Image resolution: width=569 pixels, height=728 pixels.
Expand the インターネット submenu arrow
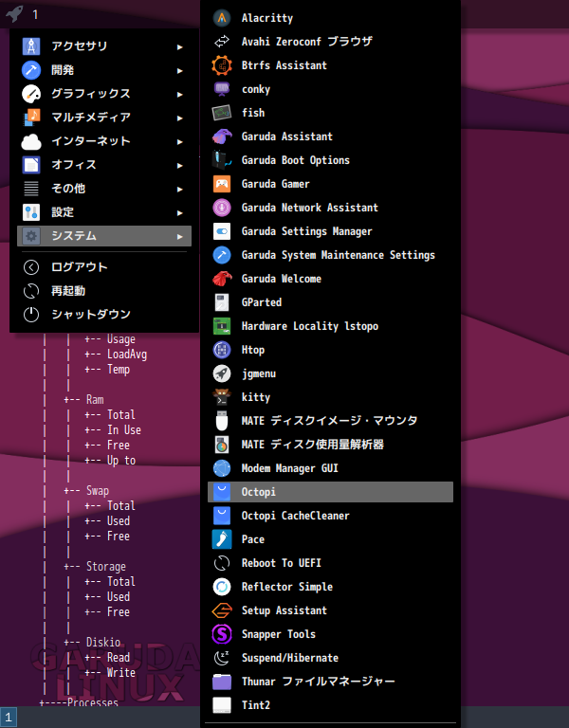(180, 141)
